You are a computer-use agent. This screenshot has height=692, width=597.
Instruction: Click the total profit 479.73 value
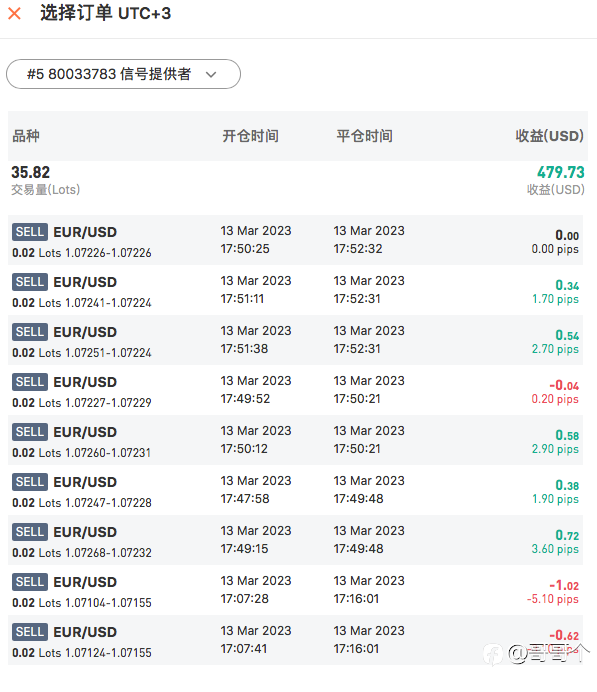click(x=560, y=172)
